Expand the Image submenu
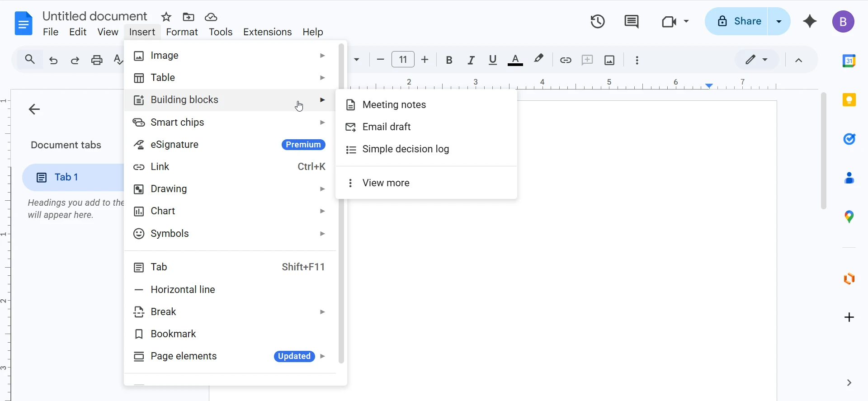Viewport: 868px width, 401px height. 231,55
